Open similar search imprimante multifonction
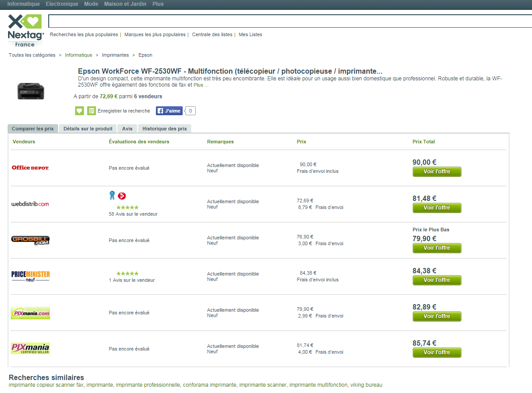The width and height of the screenshot is (532, 393). click(318, 385)
